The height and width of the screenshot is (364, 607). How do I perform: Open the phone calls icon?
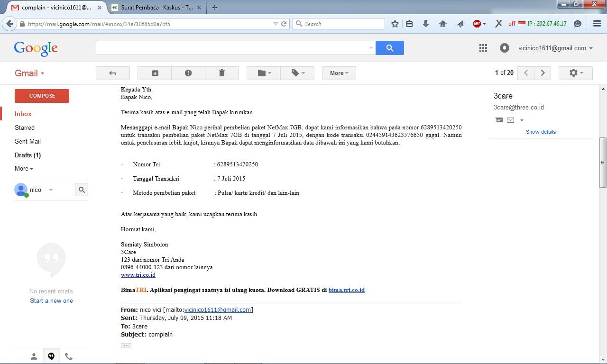[69, 356]
